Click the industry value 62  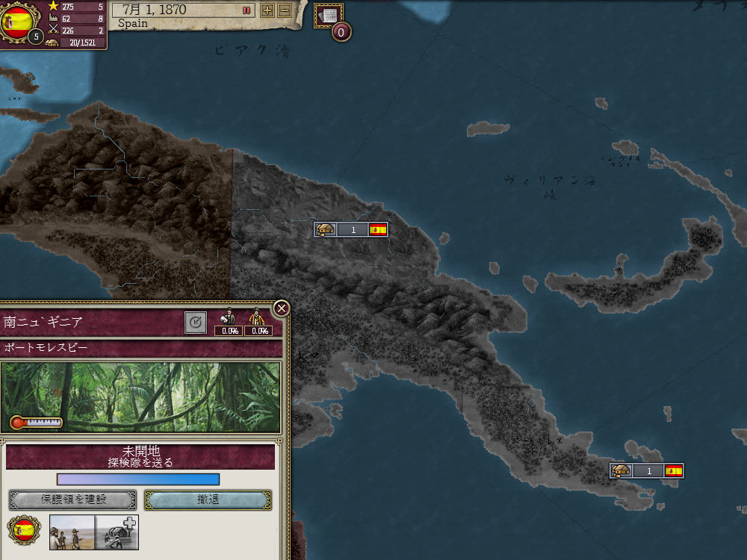[x=66, y=19]
